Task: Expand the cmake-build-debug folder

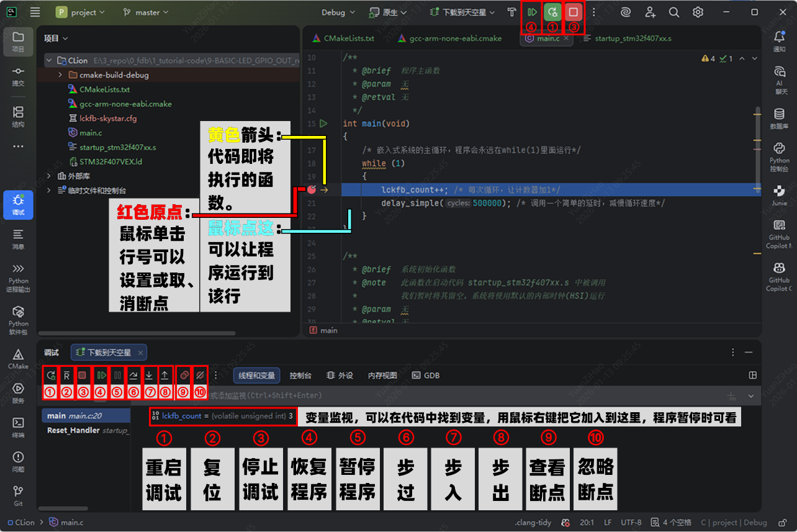Action: (60, 74)
